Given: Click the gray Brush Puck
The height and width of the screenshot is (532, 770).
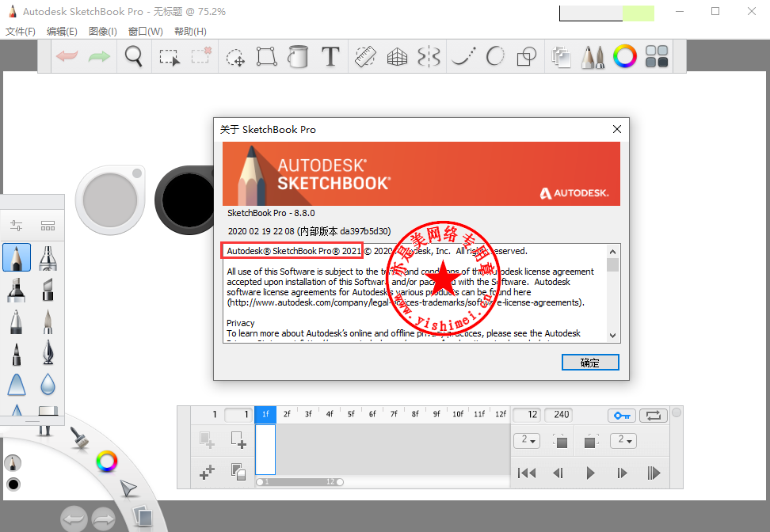Looking at the screenshot, I should pos(110,199).
